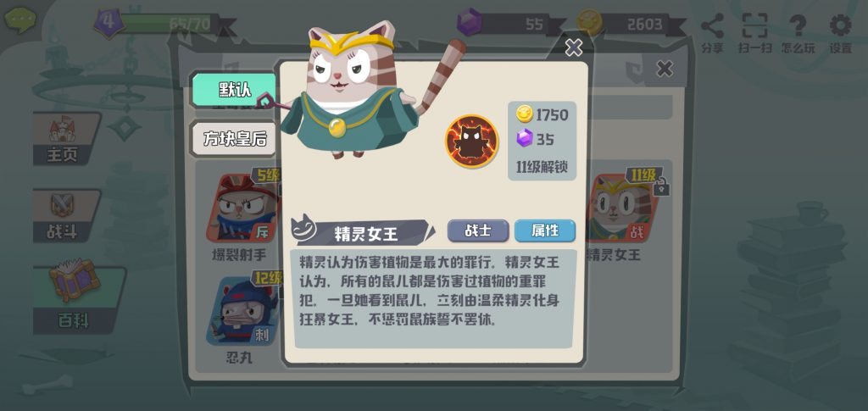The image size is (868, 411).
Task: Click the 属性 attributes button
Action: [x=545, y=230]
